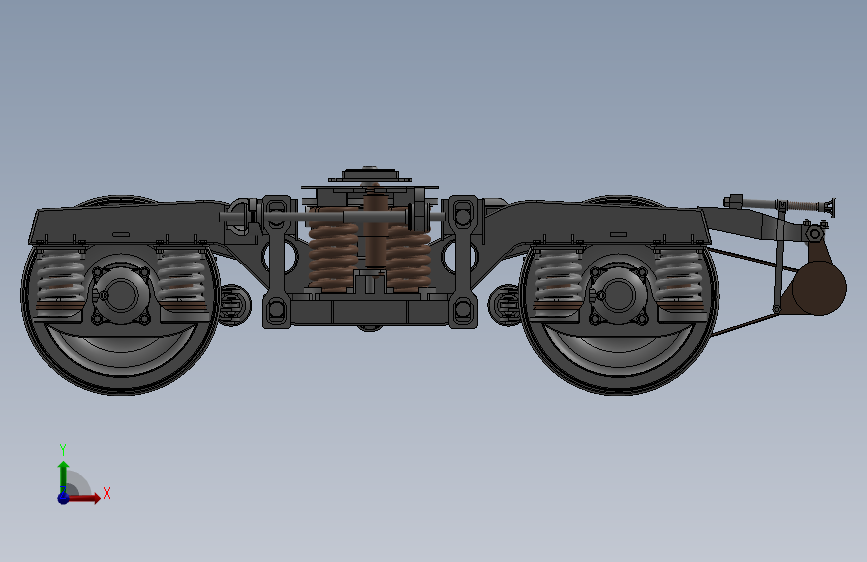The width and height of the screenshot is (867, 562).
Task: Select the left wheel's axle bearing cap
Action: pyautogui.click(x=121, y=295)
